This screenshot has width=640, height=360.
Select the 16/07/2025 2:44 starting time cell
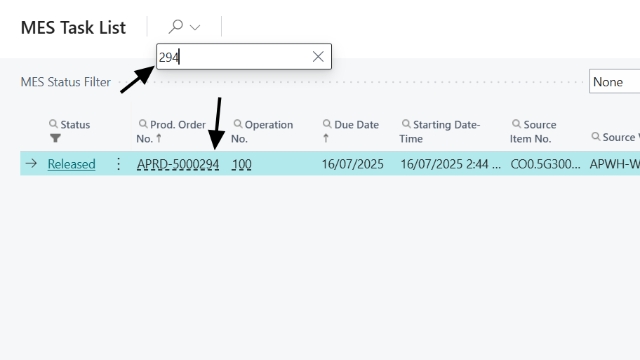click(x=451, y=164)
